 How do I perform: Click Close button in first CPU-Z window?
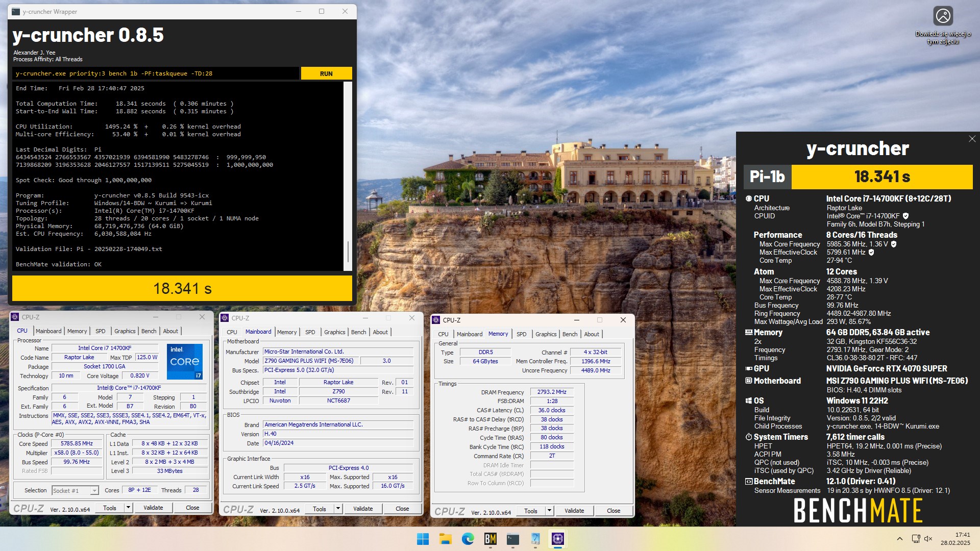192,508
